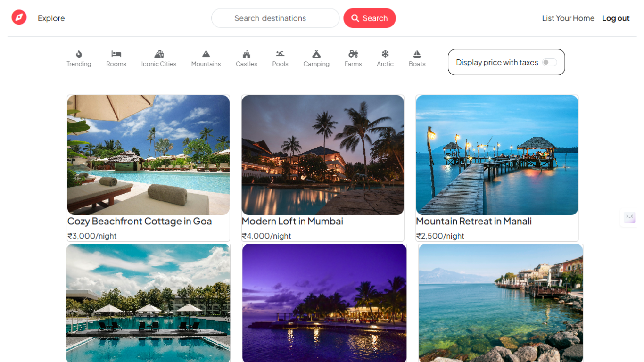Select the Iconic Cities buildings icon
This screenshot has height=362, width=644.
[x=159, y=54]
